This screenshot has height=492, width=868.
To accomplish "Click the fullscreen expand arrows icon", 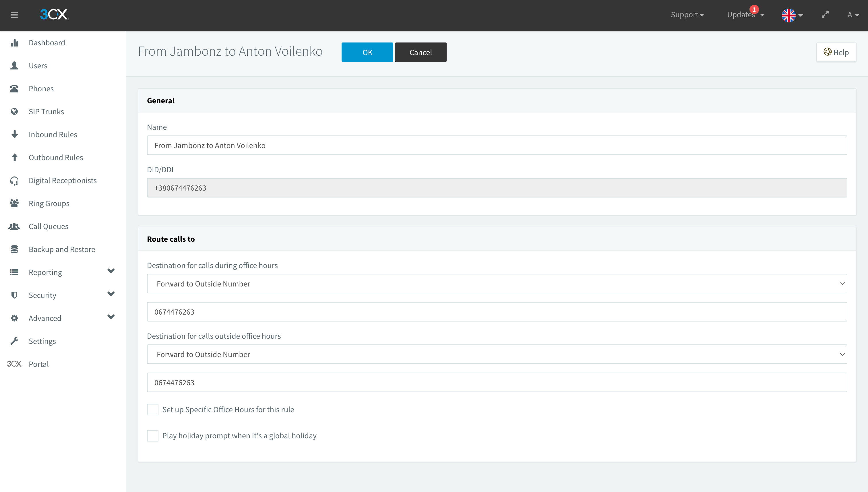I will pyautogui.click(x=825, y=15).
